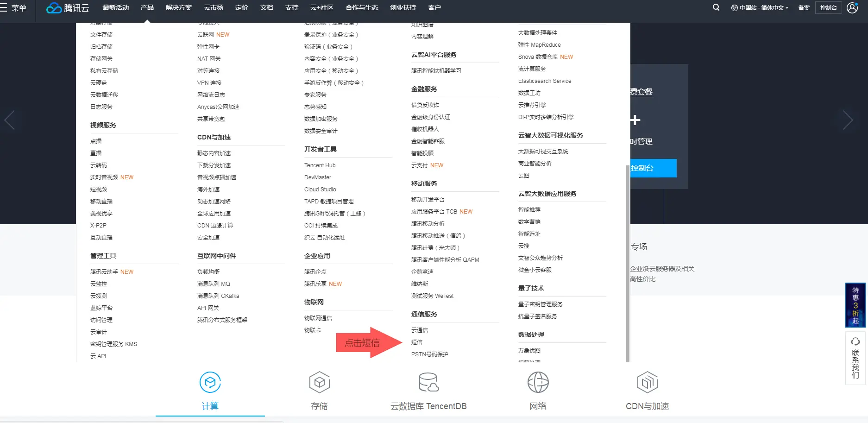Open 云监控 link
This screenshot has width=868, height=423.
(x=99, y=284)
